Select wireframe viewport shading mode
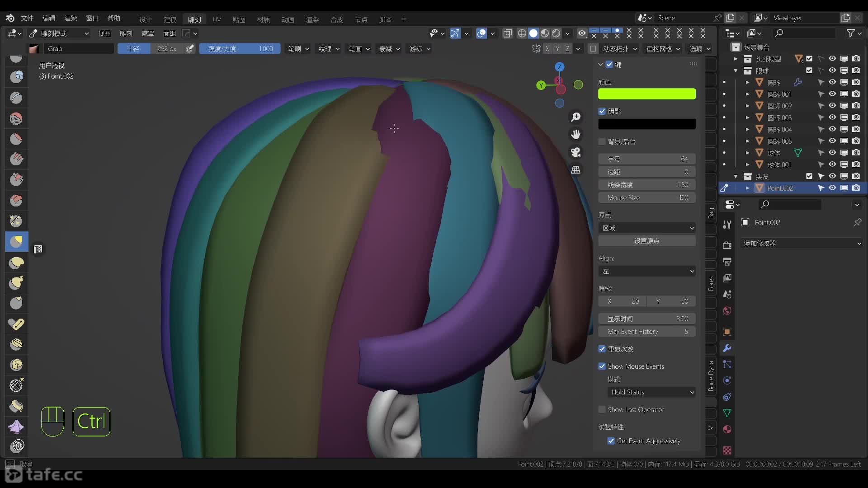 tap(522, 33)
